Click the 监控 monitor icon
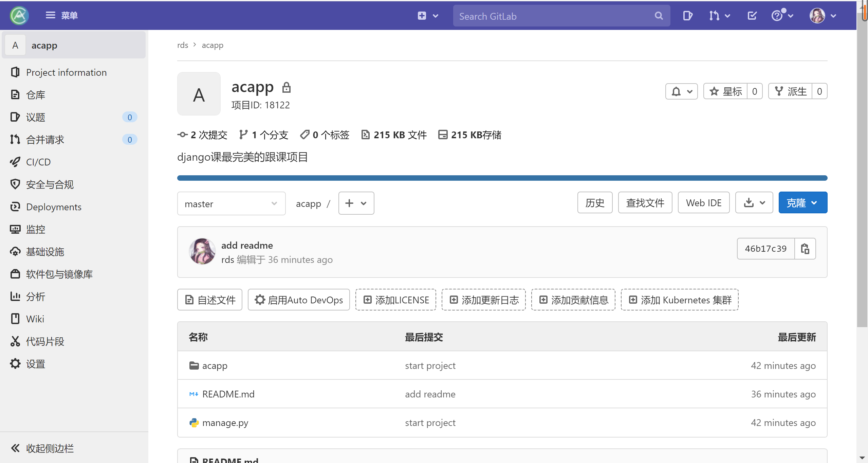The image size is (868, 463). coord(15,229)
